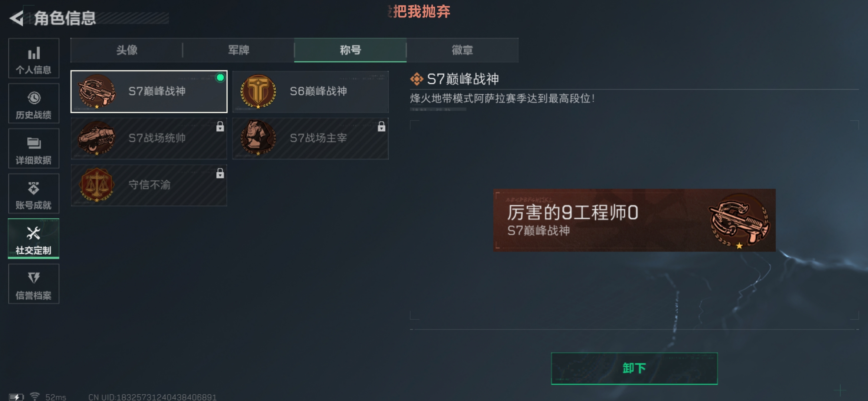Open 个人信息 sidebar section

point(34,58)
